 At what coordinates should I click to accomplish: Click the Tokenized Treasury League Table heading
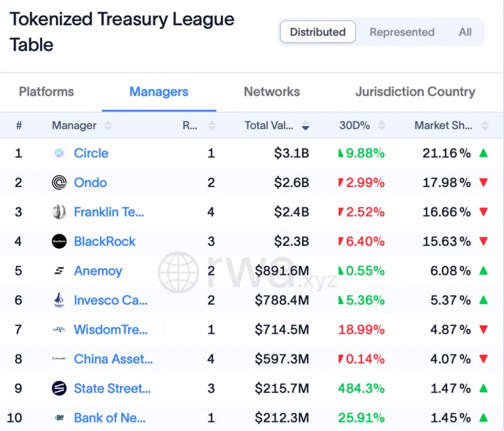point(122,32)
